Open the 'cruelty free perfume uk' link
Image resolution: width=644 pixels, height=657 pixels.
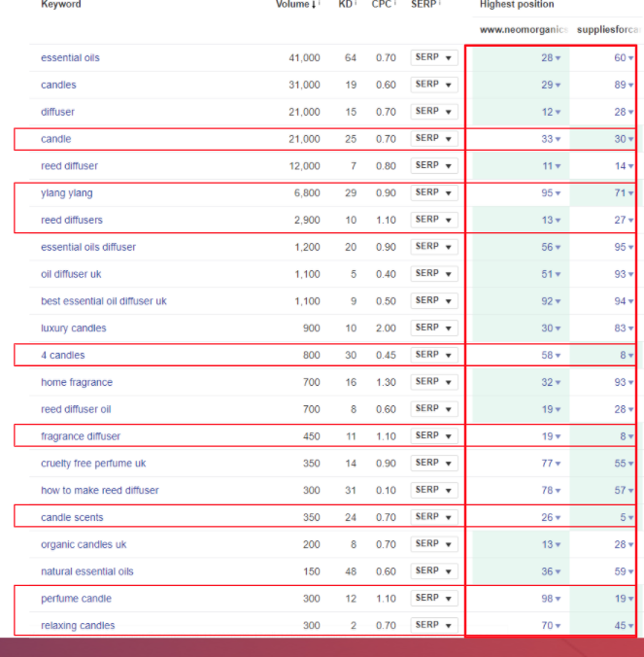coord(93,464)
